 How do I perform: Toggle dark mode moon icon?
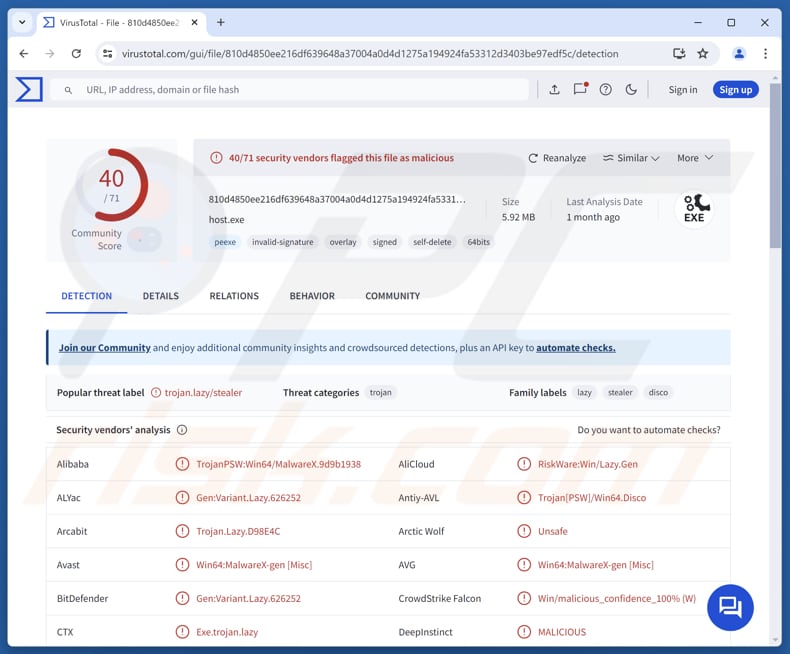point(631,90)
